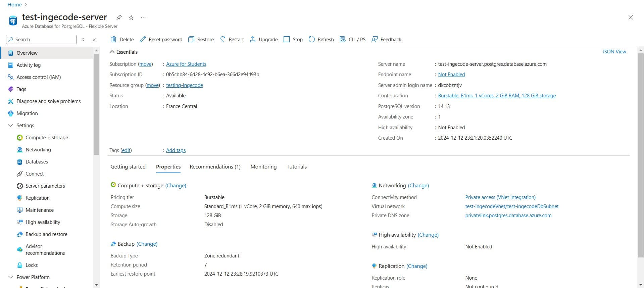Viewport: 644px width, 288px height.
Task: Collapse the Essentials section
Action: [x=112, y=52]
